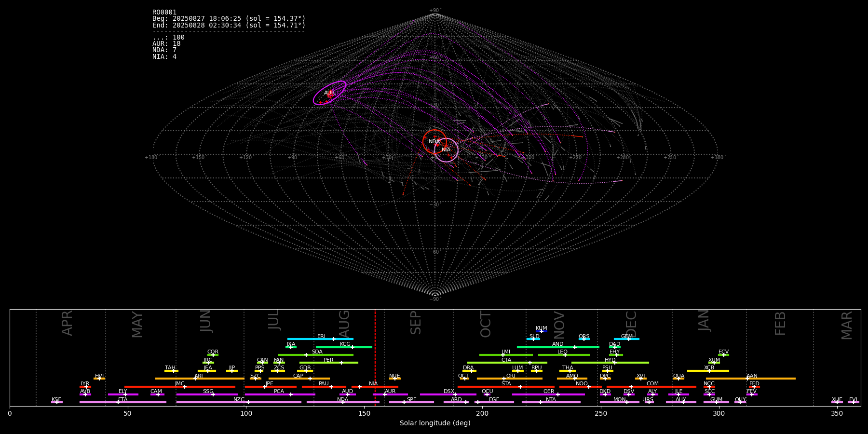Click the DSX shower label in timeline
This screenshot has width=868, height=434.
coord(449,392)
